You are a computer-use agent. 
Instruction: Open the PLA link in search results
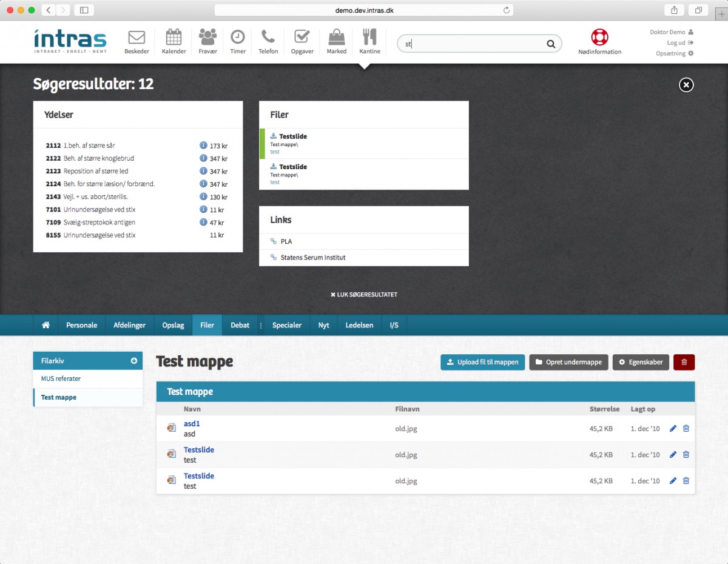coord(285,241)
